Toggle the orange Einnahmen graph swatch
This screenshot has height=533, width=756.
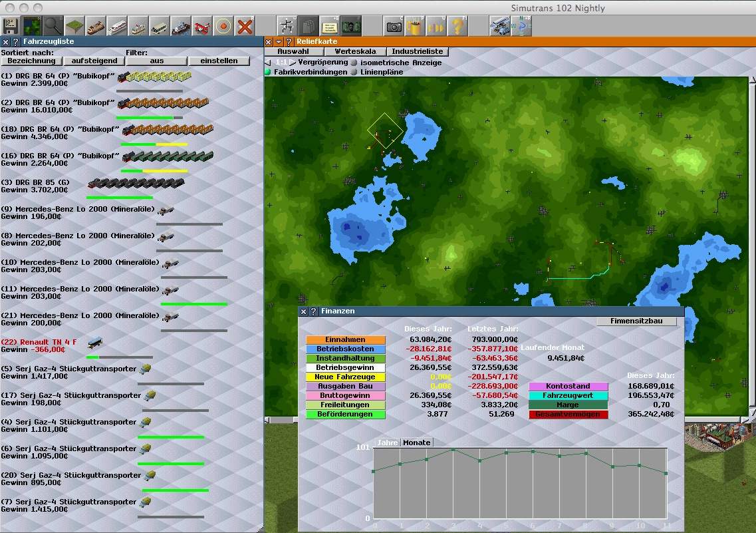(345, 340)
